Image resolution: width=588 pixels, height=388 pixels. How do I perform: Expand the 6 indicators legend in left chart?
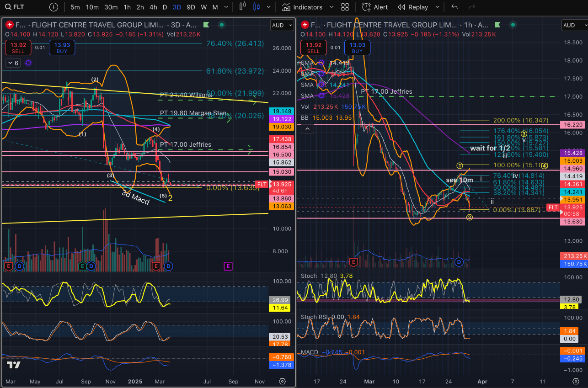pos(13,63)
